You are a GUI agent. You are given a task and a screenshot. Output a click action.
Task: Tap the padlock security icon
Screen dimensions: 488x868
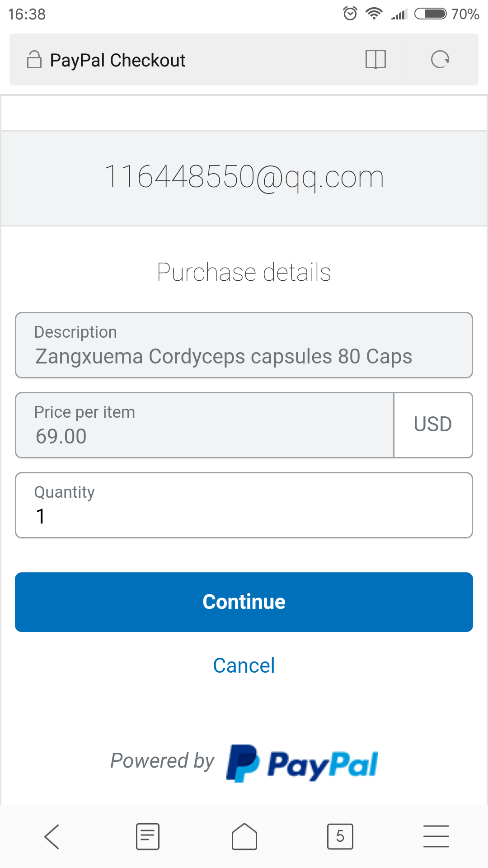[34, 60]
